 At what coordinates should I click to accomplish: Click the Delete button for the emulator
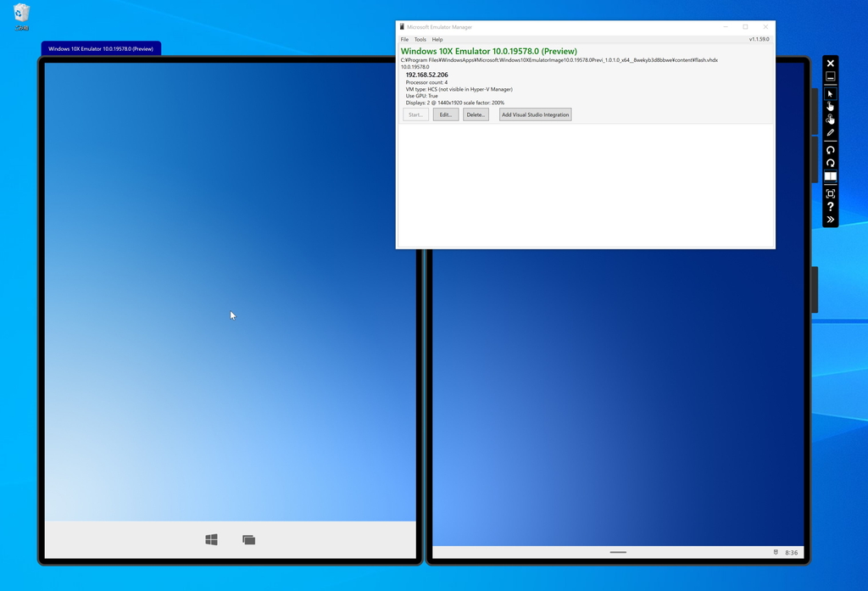tap(476, 114)
